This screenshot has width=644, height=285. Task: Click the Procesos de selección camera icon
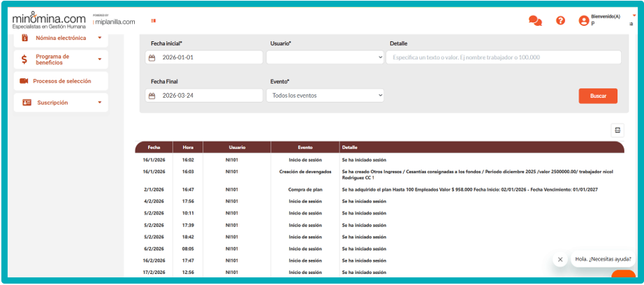(x=24, y=81)
